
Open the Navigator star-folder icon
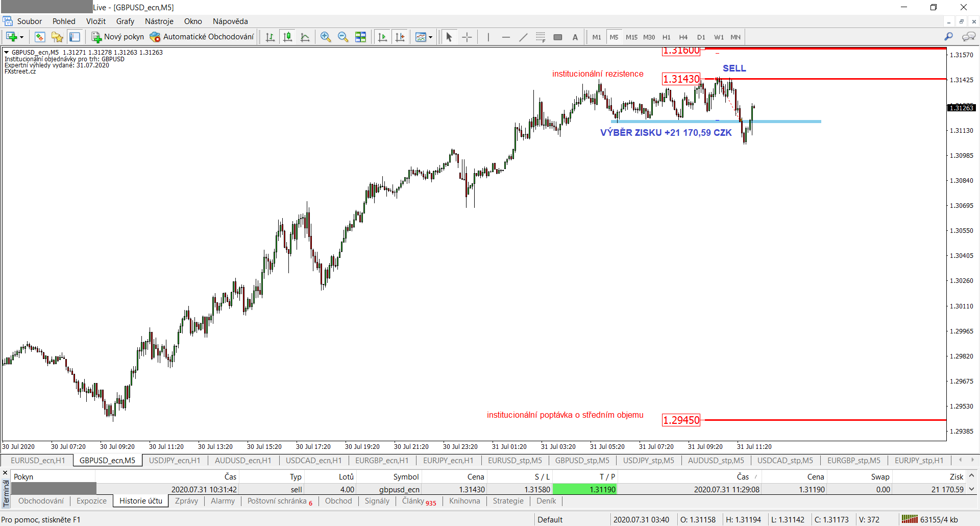pos(57,37)
